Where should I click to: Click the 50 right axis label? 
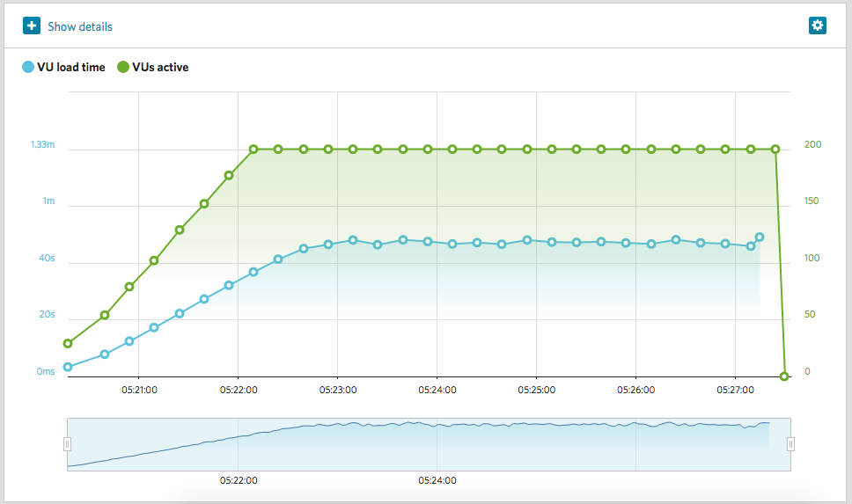(x=810, y=315)
